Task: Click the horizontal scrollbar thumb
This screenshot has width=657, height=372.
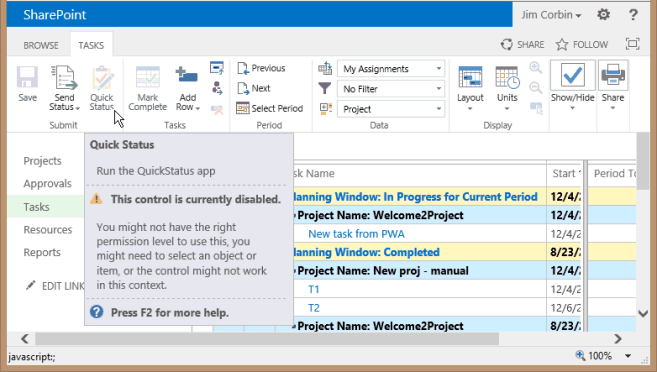Action: coord(267,338)
